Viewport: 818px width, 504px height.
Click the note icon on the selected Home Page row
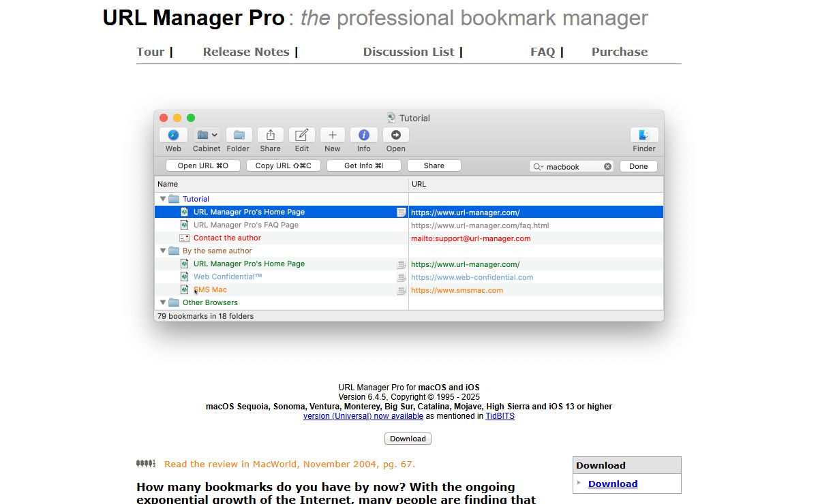click(402, 212)
